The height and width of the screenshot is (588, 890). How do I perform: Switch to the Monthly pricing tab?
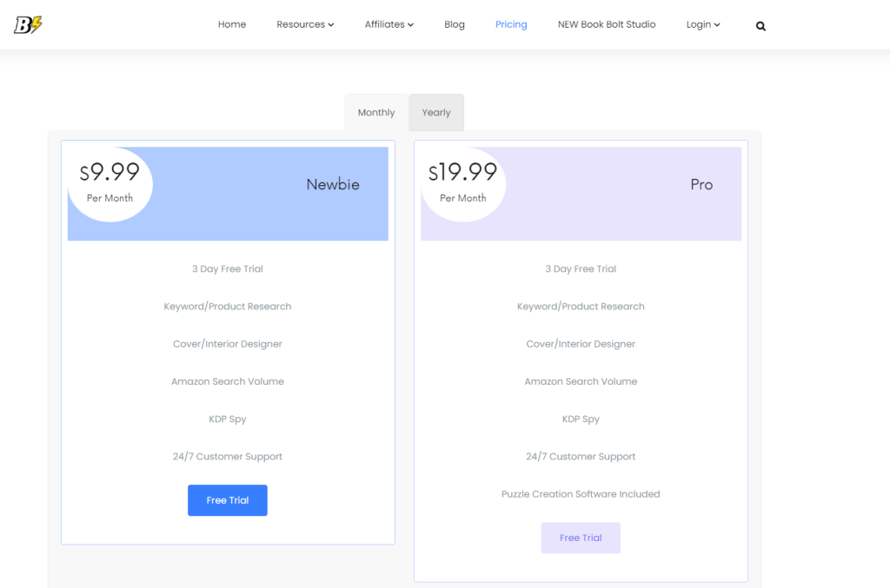click(375, 112)
